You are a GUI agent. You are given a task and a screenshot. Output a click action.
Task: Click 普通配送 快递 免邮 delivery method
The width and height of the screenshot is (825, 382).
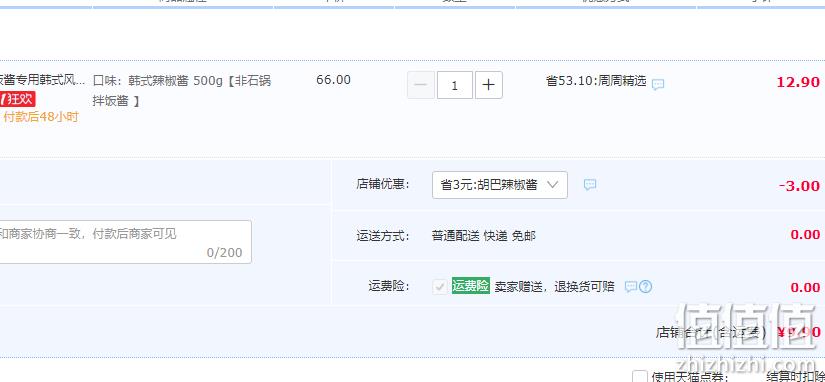(x=484, y=236)
